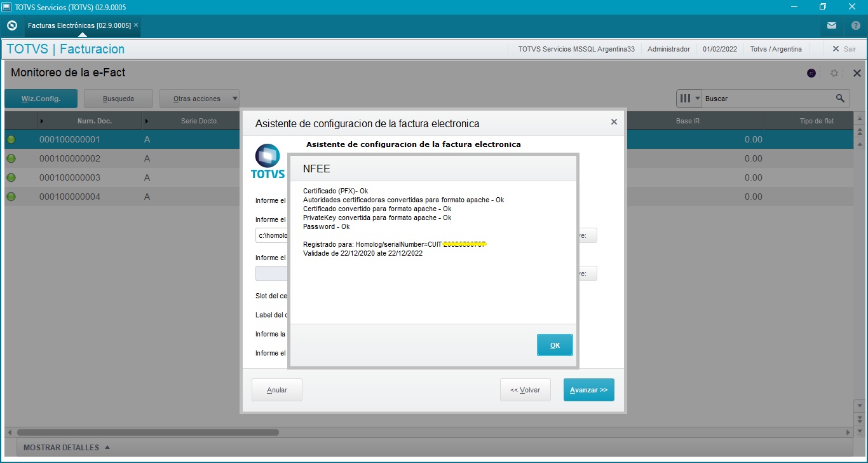Click the NFEE dialog title
This screenshot has height=463, width=868.
click(316, 169)
